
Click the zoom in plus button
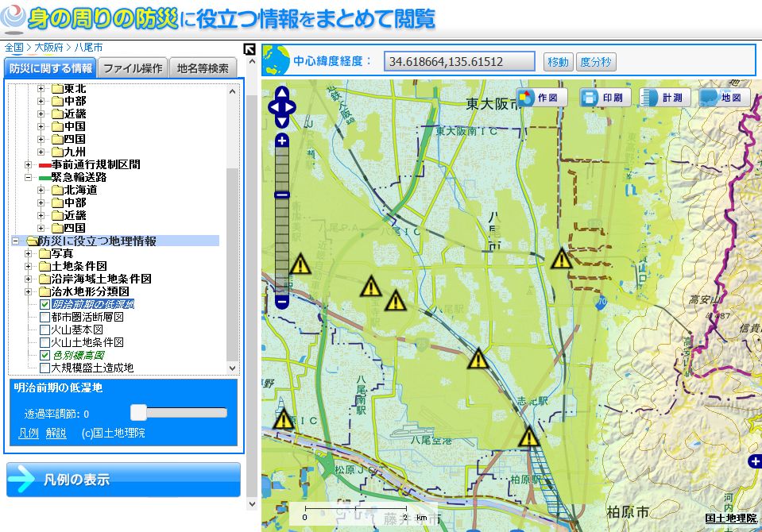click(x=282, y=141)
